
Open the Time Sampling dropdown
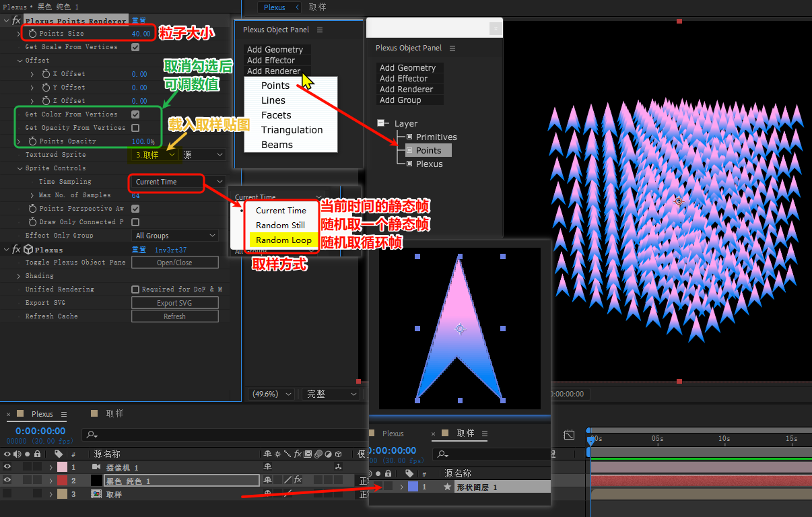click(x=178, y=182)
